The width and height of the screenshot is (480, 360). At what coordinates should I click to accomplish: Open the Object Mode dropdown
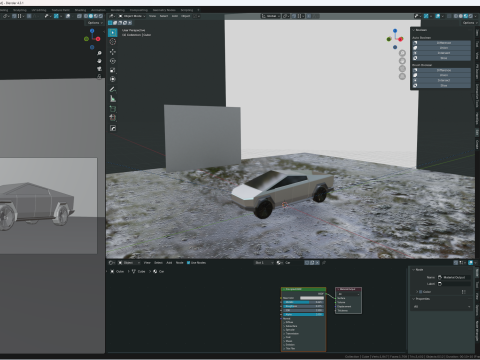132,16
